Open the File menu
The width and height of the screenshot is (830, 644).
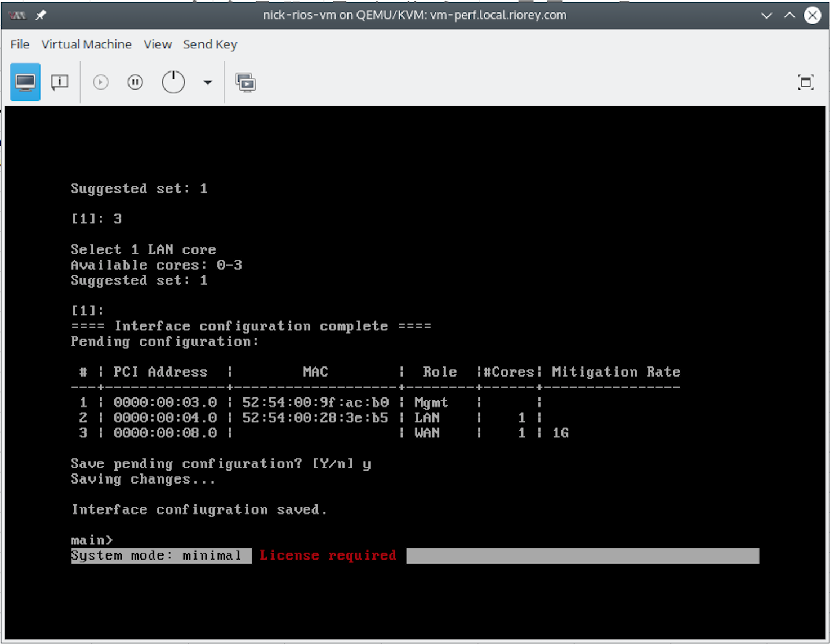click(20, 44)
